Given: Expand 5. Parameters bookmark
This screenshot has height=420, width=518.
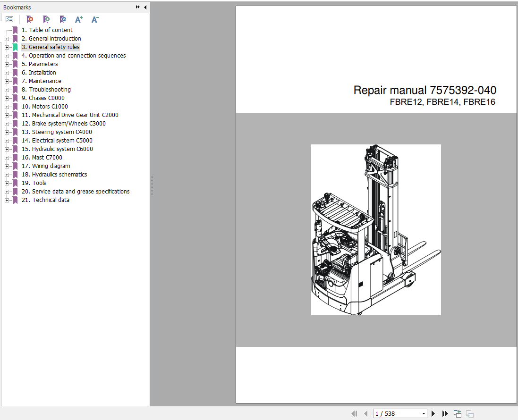Looking at the screenshot, I should (x=7, y=64).
